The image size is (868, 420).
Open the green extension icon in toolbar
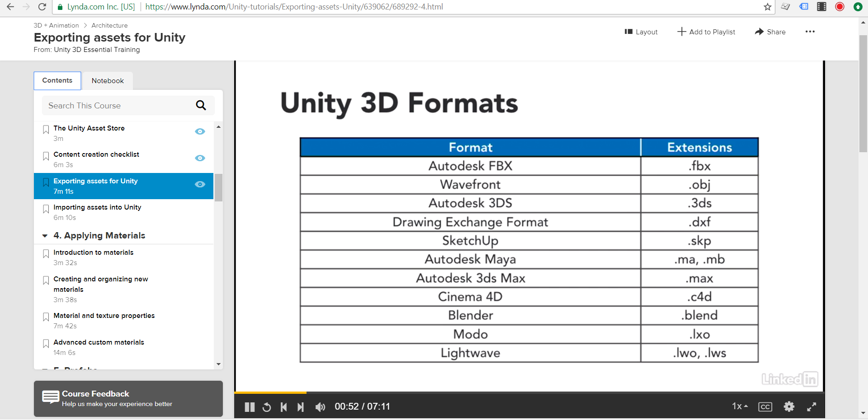tap(858, 7)
